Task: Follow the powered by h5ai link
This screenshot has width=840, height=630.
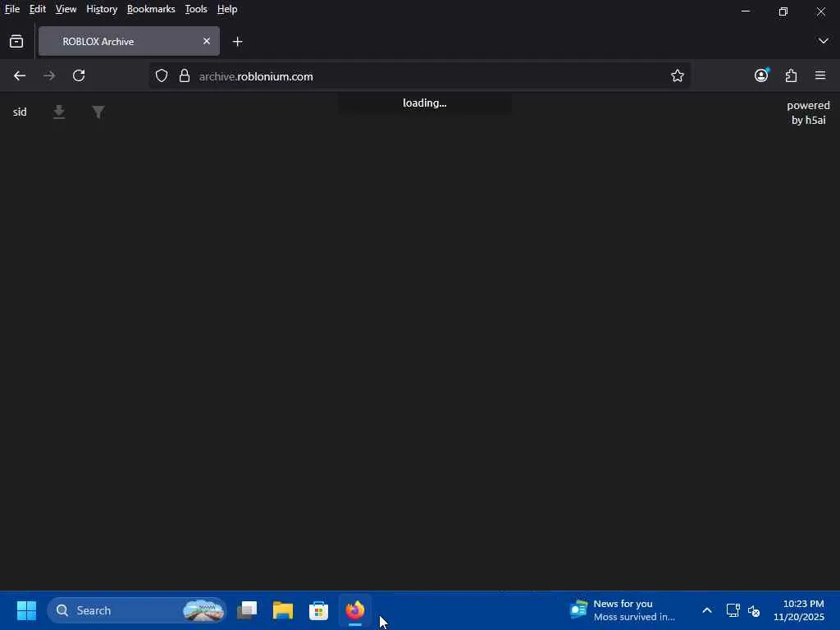Action: click(808, 112)
